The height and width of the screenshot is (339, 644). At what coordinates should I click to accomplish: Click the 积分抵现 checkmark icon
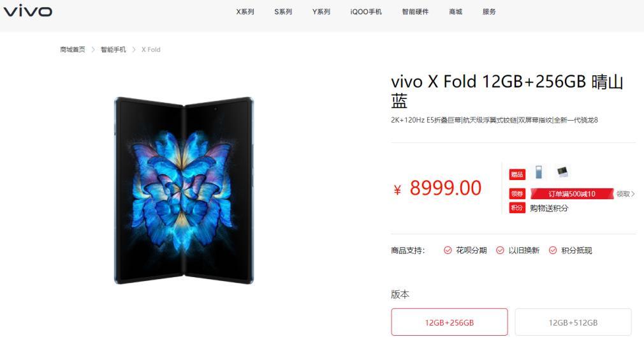point(553,250)
